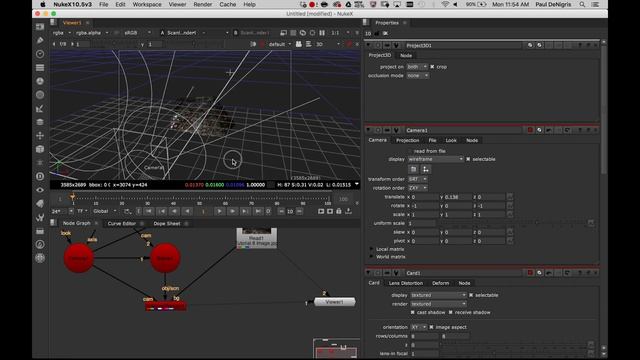Image resolution: width=640 pixels, height=360 pixels.
Task: Click the file presets icon under Camera1 display
Action: (413, 169)
